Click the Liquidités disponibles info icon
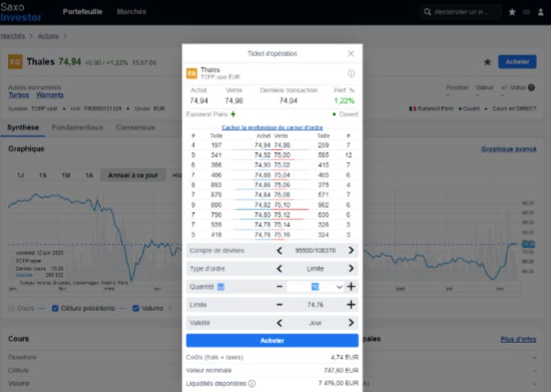 point(251,383)
